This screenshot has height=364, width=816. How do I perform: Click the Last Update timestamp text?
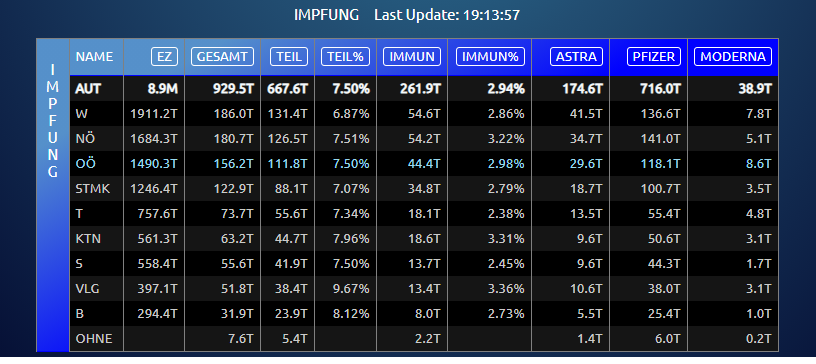coord(447,15)
